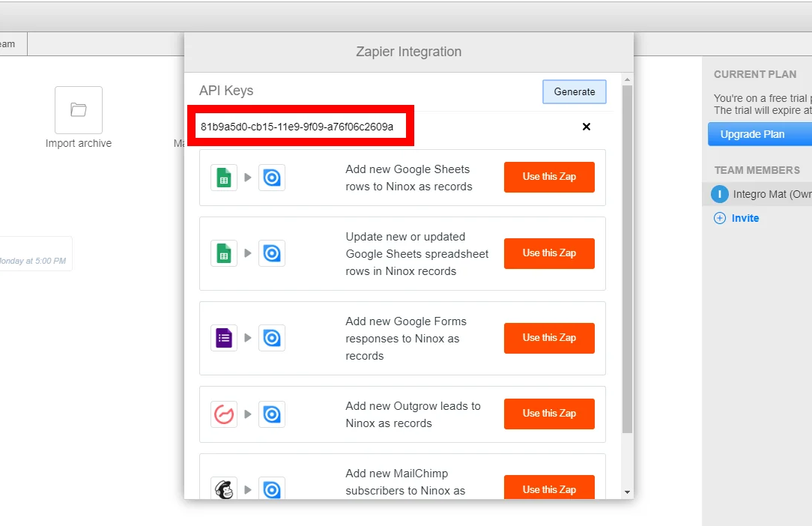Click 'Update new or updated Google Sheets' description
The width and height of the screenshot is (812, 526).
417,254
